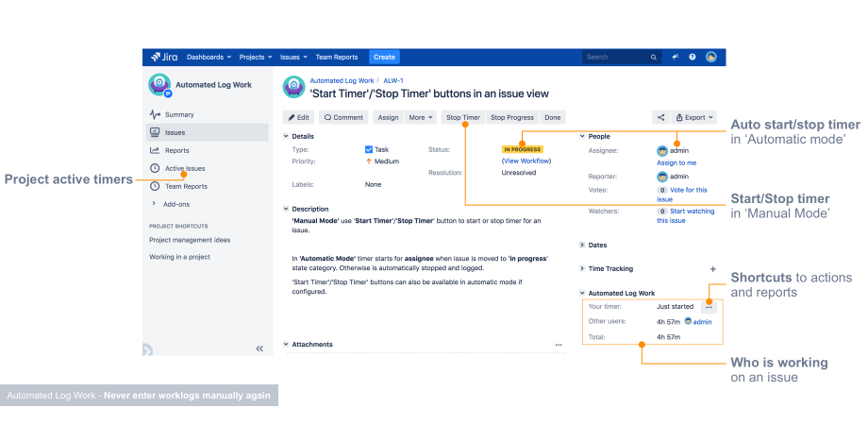Click the Stop Timer button

[463, 117]
